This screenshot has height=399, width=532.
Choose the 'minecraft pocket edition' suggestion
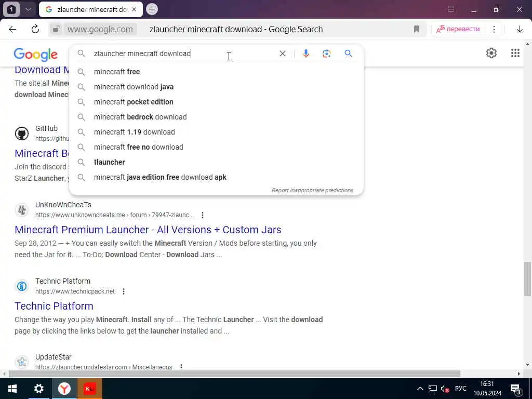[216, 102]
